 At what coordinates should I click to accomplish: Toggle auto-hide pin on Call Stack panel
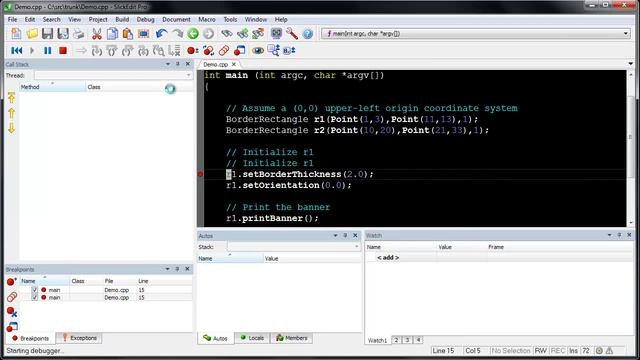point(178,64)
